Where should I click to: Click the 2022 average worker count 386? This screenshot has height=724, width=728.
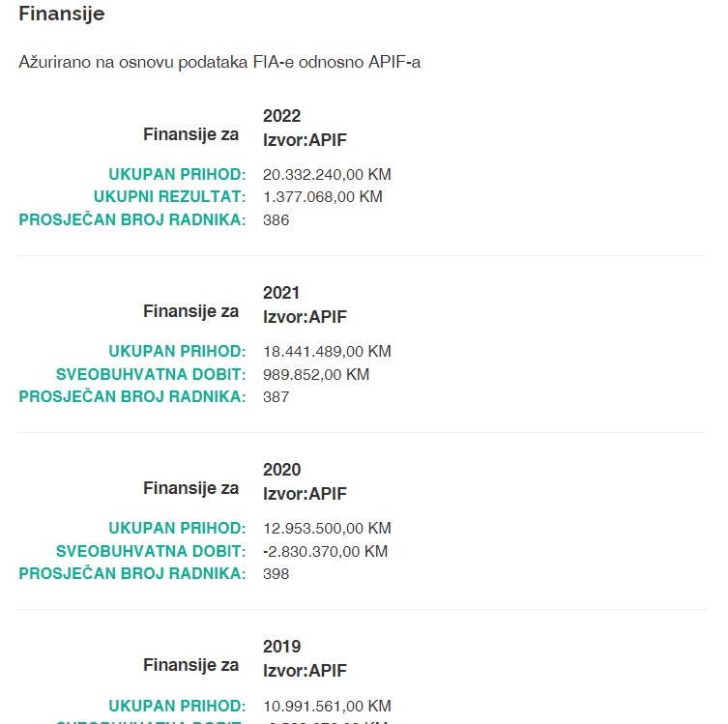coord(277,219)
